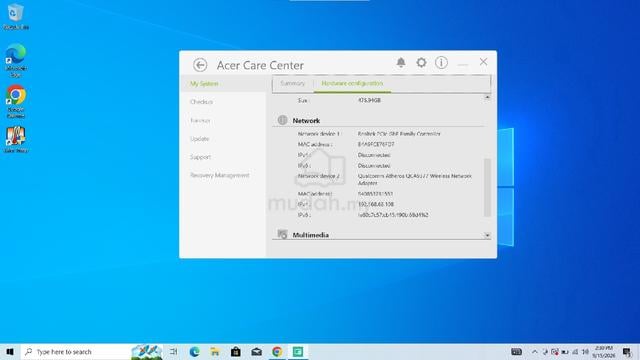This screenshot has width=640, height=360.
Task: Click the speaker volume tray icon
Action: (x=585, y=351)
